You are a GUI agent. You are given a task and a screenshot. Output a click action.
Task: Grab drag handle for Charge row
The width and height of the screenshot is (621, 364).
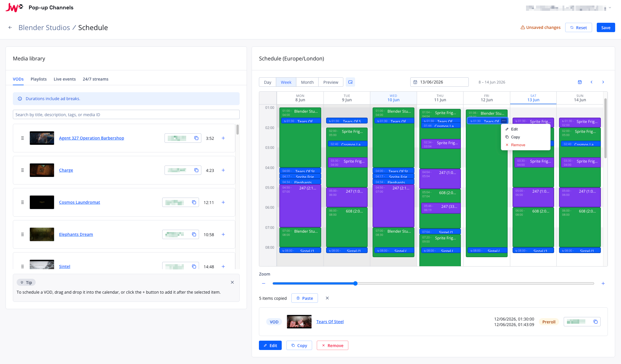[23, 170]
